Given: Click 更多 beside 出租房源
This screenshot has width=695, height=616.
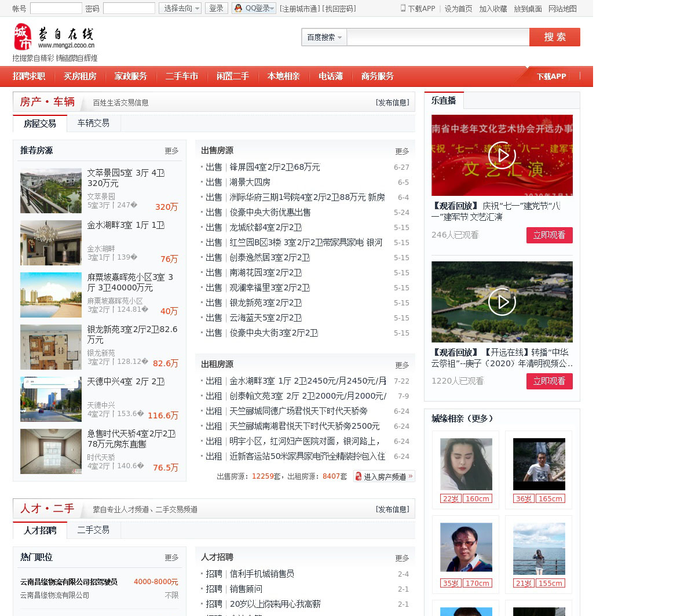Looking at the screenshot, I should tap(402, 365).
